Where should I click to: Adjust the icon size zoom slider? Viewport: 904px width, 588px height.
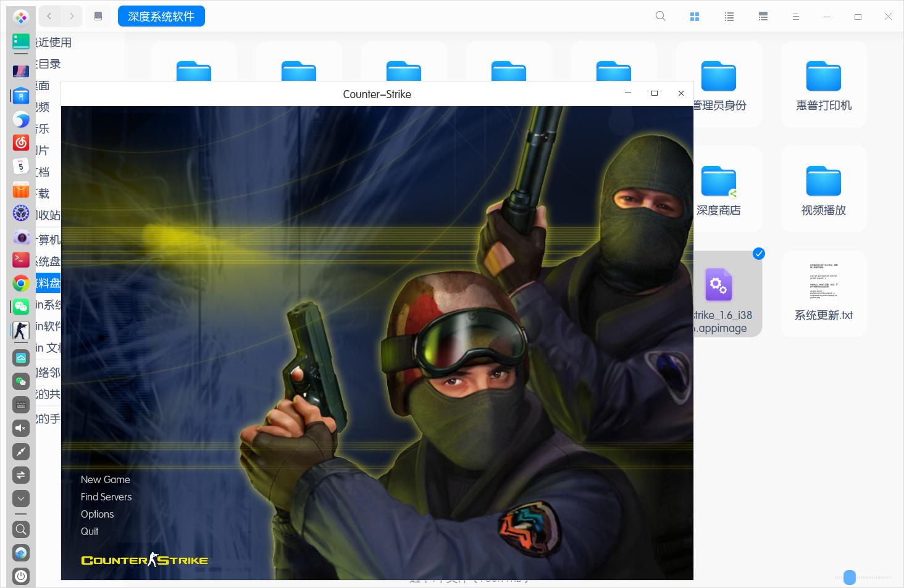tap(850, 578)
